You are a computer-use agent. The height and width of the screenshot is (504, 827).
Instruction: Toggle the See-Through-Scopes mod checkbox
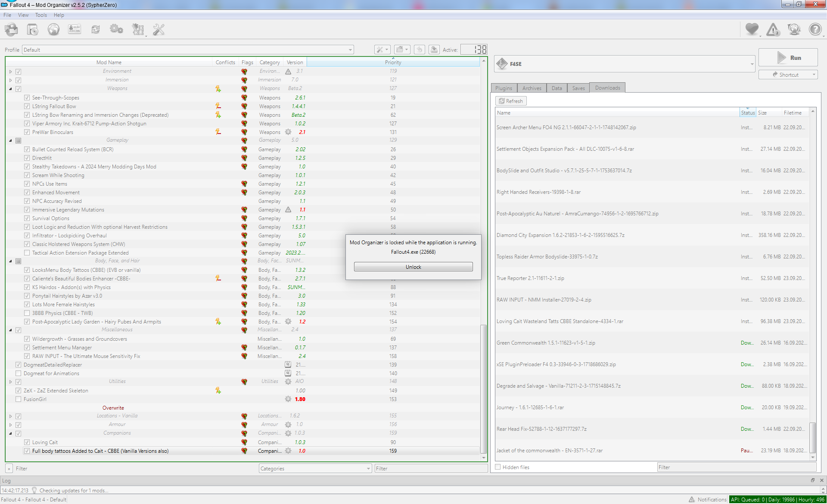27,98
